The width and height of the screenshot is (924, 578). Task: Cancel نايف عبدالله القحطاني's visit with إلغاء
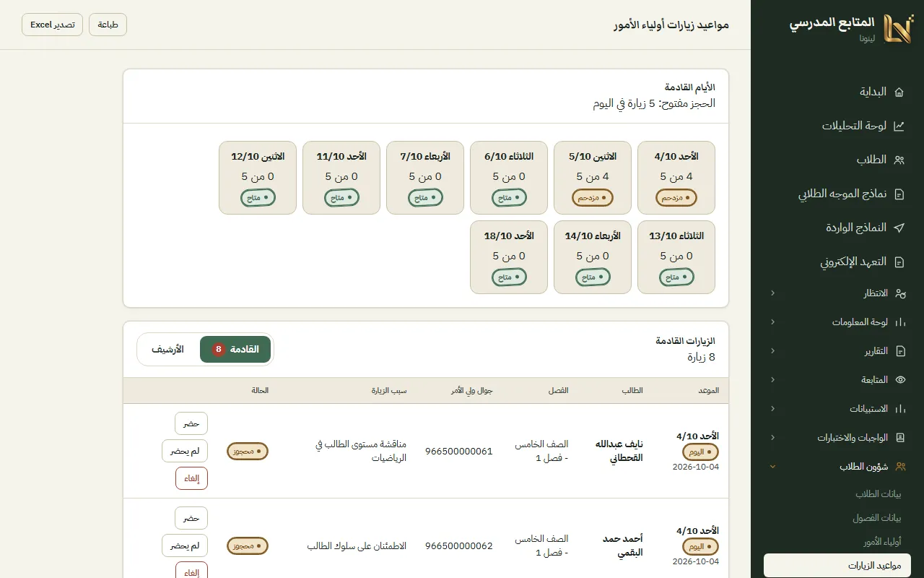(191, 478)
